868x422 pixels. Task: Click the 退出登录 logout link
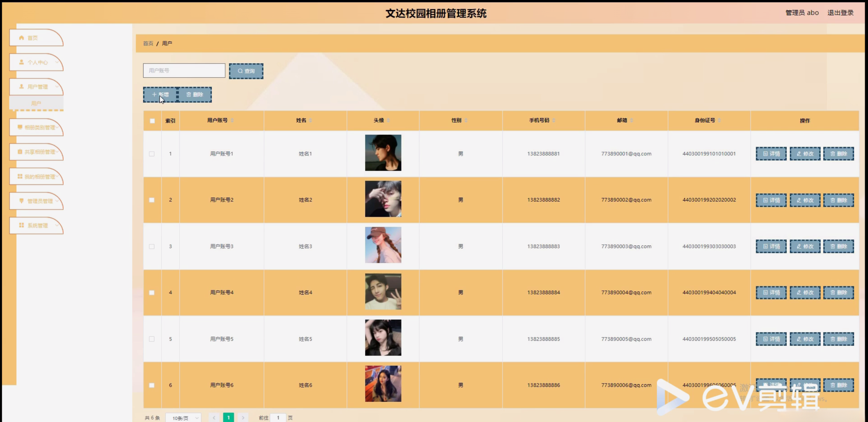840,13
